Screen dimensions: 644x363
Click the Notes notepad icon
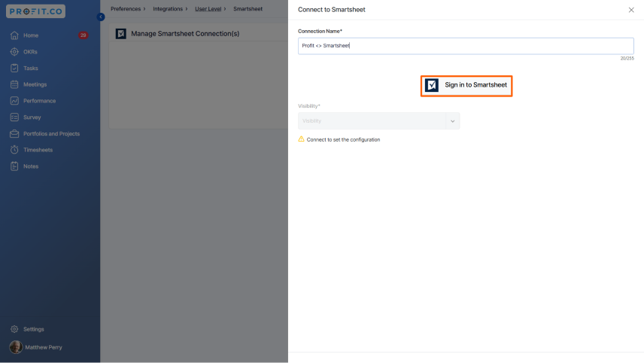pos(14,166)
